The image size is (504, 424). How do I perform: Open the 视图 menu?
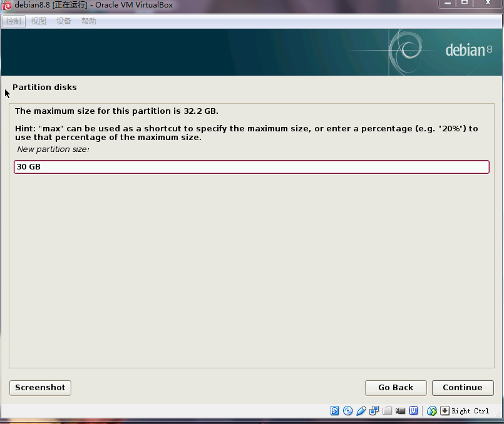click(39, 21)
